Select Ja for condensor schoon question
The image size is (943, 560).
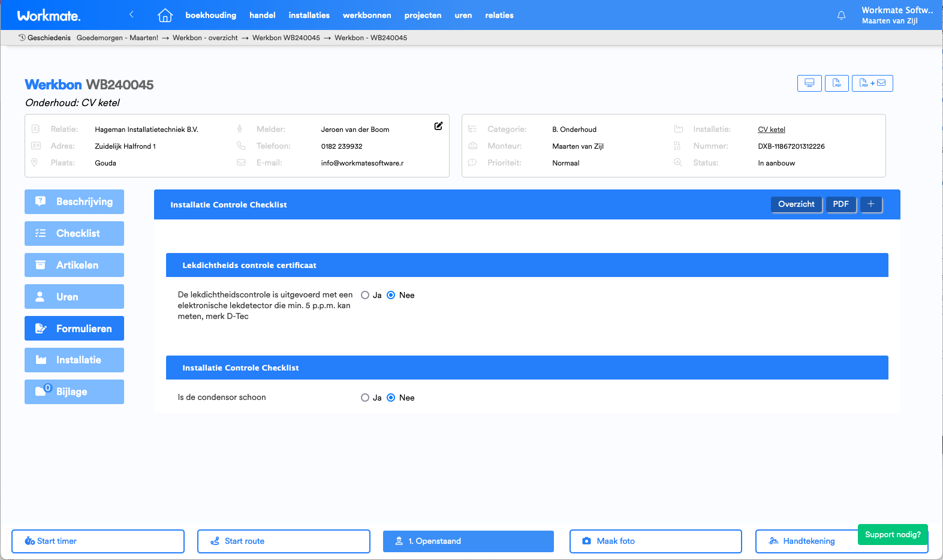click(x=365, y=398)
